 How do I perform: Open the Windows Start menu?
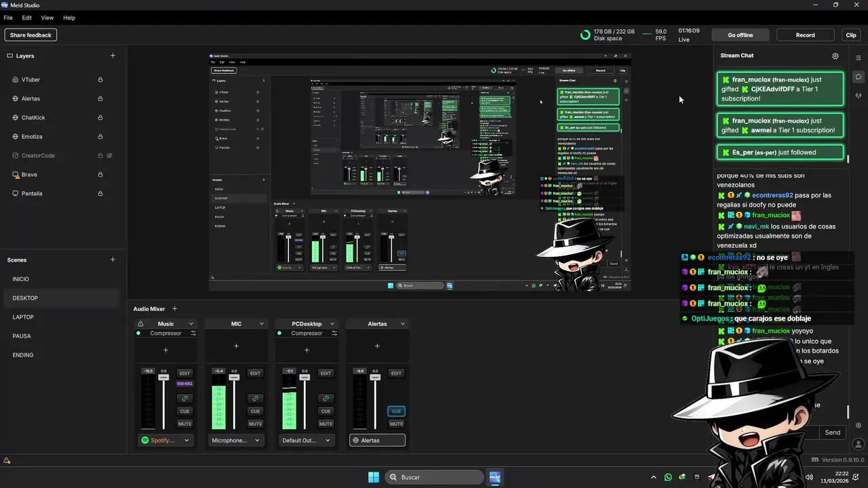(374, 477)
